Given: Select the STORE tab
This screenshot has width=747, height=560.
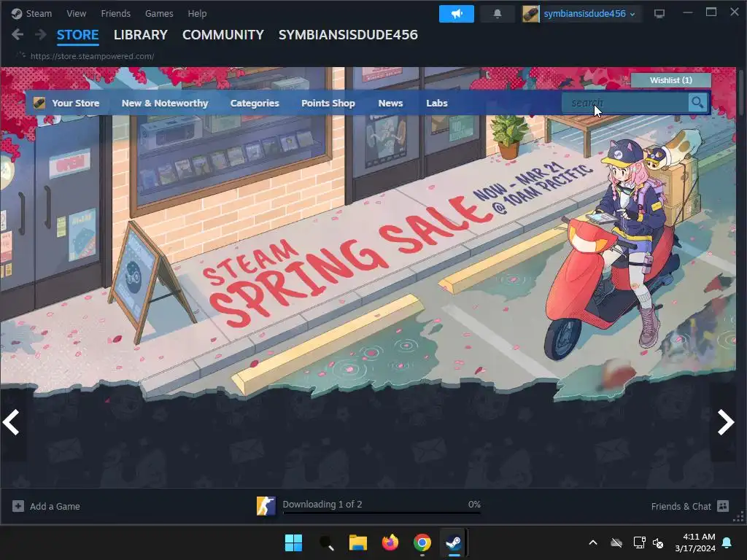Looking at the screenshot, I should click(77, 35).
